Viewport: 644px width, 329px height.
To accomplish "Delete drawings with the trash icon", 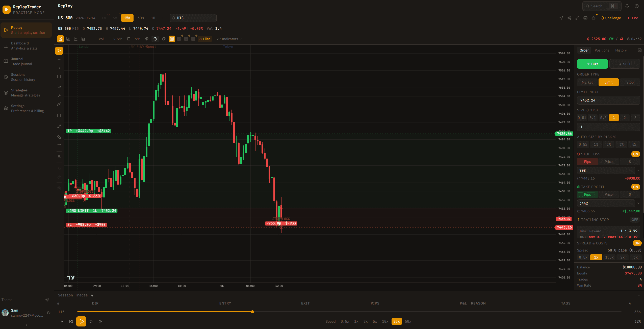I will [x=59, y=188].
